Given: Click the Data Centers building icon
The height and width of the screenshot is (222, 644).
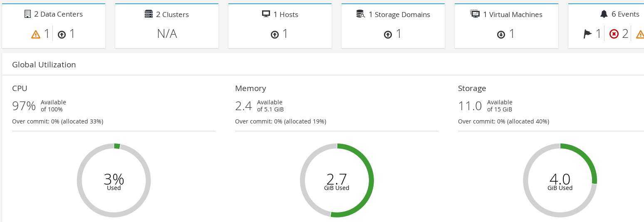Looking at the screenshot, I should [x=27, y=14].
